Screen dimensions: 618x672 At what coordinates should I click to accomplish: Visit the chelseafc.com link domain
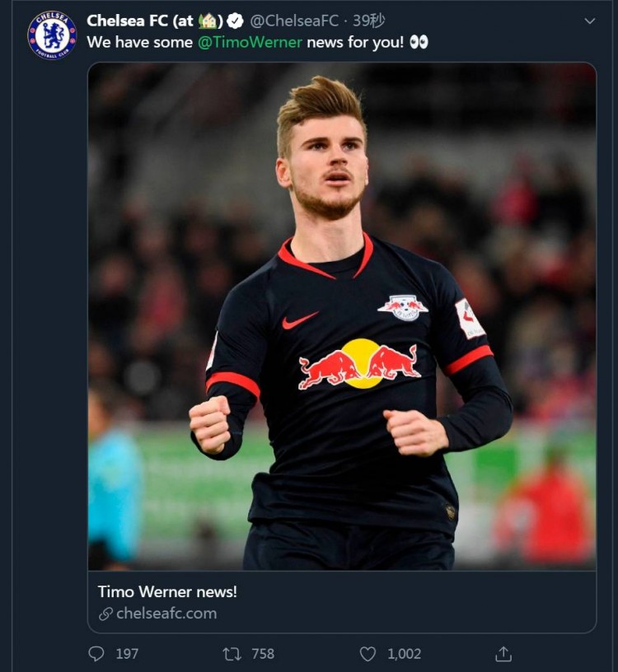pos(166,614)
